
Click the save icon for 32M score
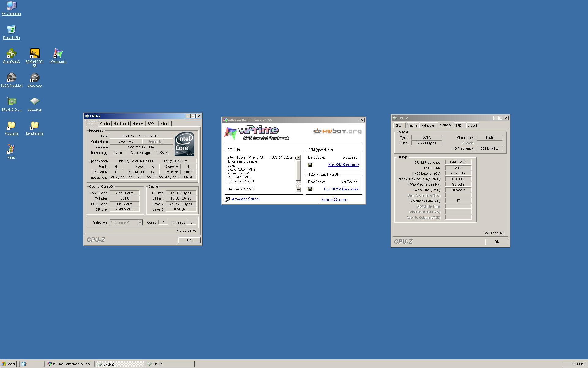pyautogui.click(x=310, y=165)
